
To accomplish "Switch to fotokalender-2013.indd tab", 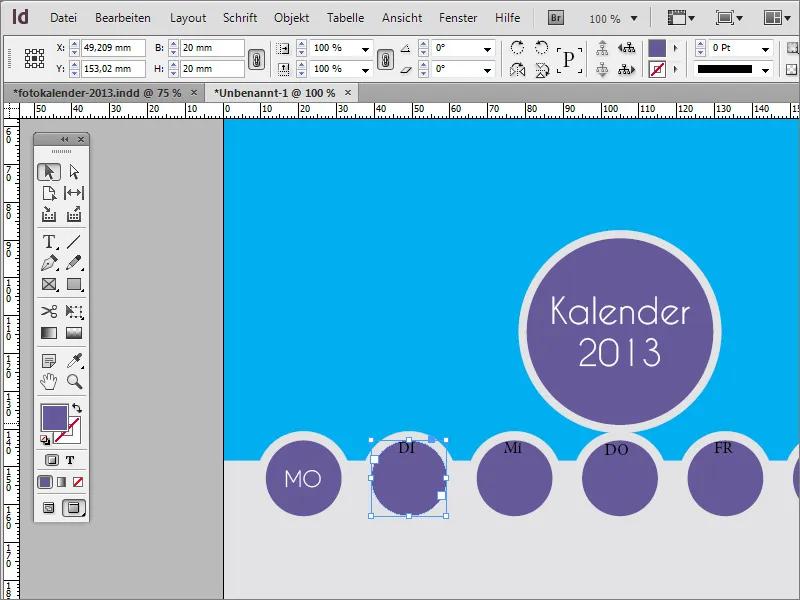I will pyautogui.click(x=97, y=93).
